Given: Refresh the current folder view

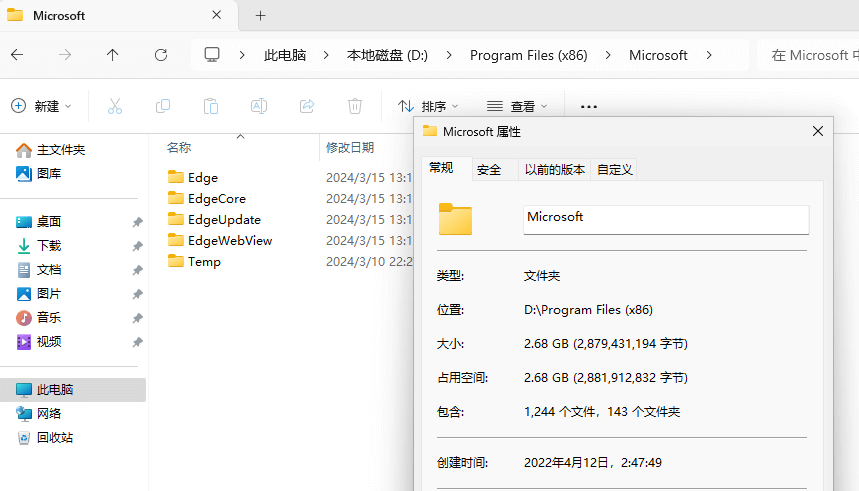Looking at the screenshot, I should tap(160, 55).
